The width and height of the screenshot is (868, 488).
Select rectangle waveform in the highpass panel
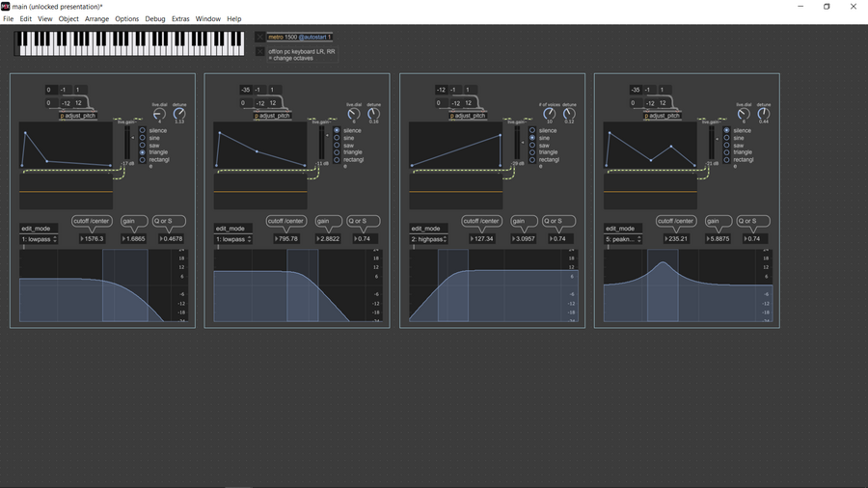pos(532,160)
